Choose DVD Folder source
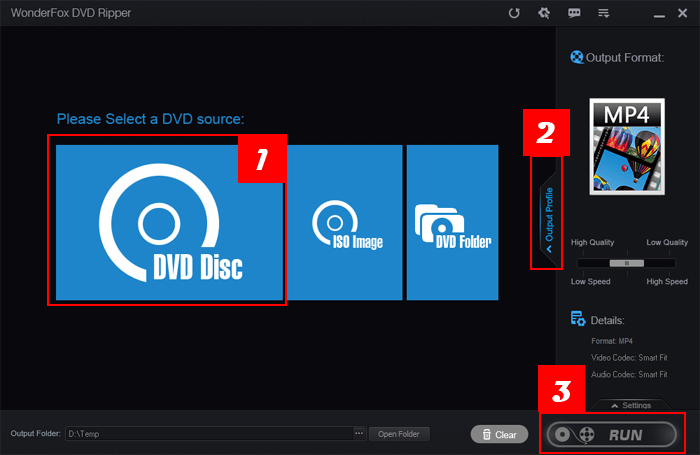The height and width of the screenshot is (455, 700). (452, 222)
